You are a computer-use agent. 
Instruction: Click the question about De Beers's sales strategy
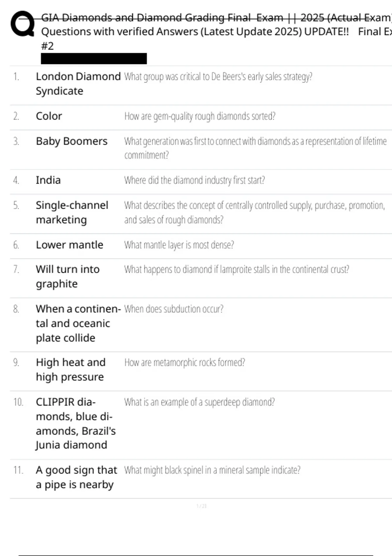click(218, 77)
